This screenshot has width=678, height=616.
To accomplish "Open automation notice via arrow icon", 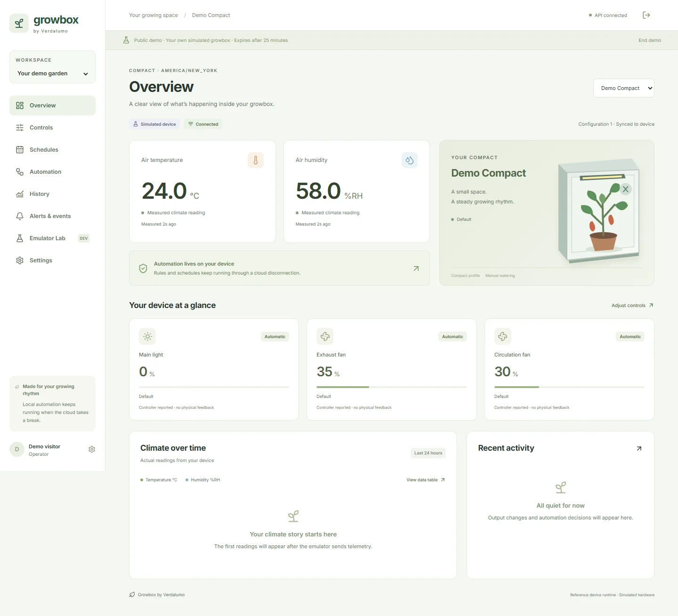I will (x=416, y=268).
